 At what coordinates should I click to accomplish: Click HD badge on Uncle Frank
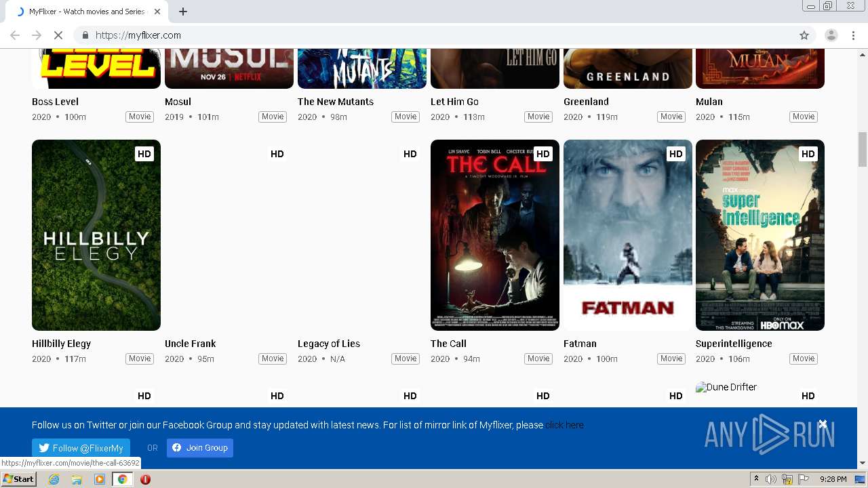(x=277, y=154)
